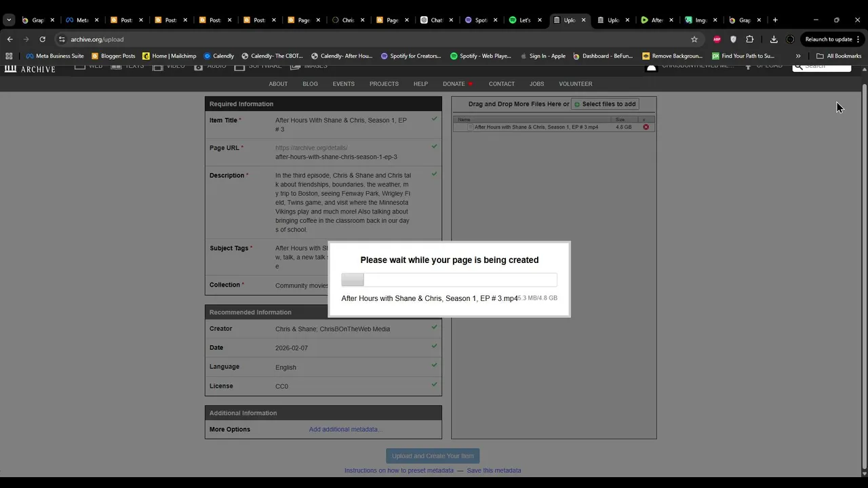The width and height of the screenshot is (868, 488).
Task: Remove the mp4 file with red X
Action: (646, 127)
